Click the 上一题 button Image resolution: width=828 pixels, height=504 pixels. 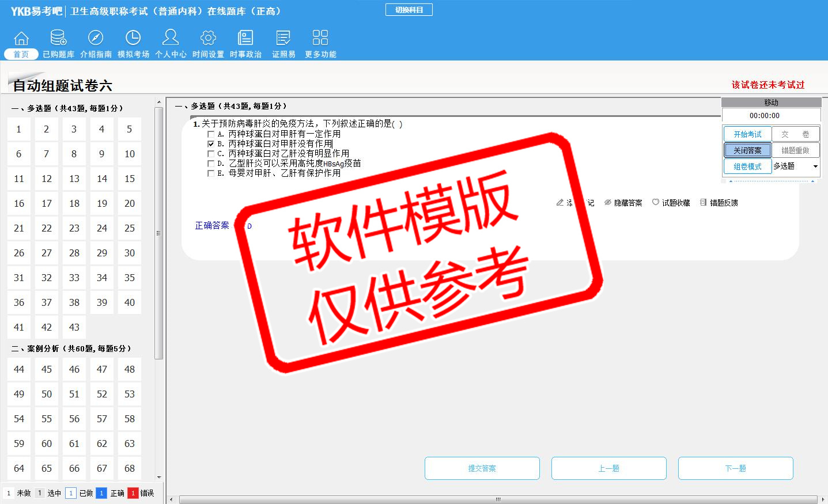pos(609,468)
